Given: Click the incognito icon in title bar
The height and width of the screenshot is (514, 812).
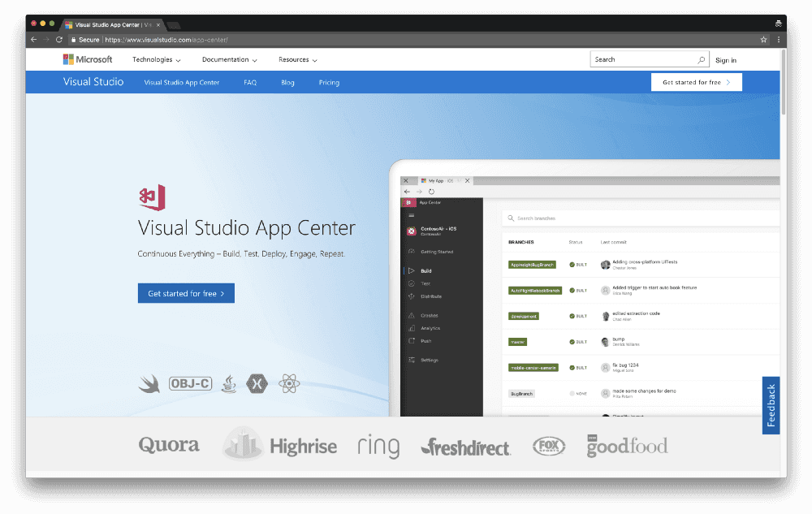Looking at the screenshot, I should pos(778,24).
